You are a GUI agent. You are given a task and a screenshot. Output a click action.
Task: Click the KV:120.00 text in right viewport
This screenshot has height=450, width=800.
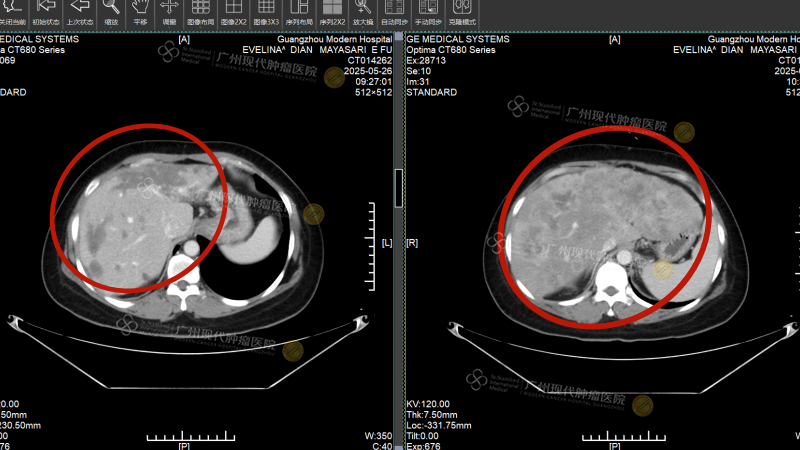click(424, 405)
